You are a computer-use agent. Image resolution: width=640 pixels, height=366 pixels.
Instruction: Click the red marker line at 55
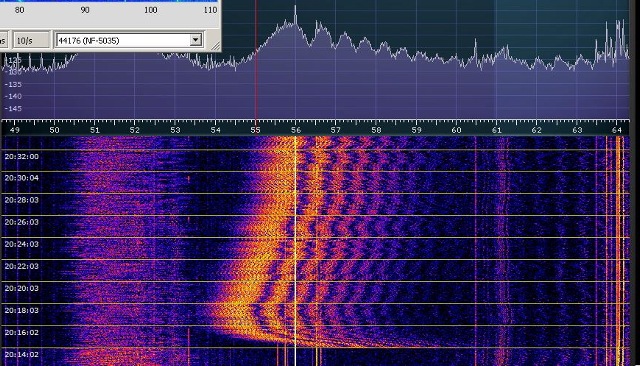[x=256, y=61]
